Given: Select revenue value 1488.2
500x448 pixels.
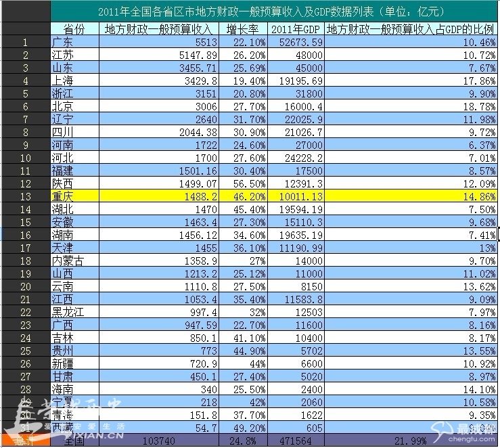Looking at the screenshot, I should (x=159, y=196).
